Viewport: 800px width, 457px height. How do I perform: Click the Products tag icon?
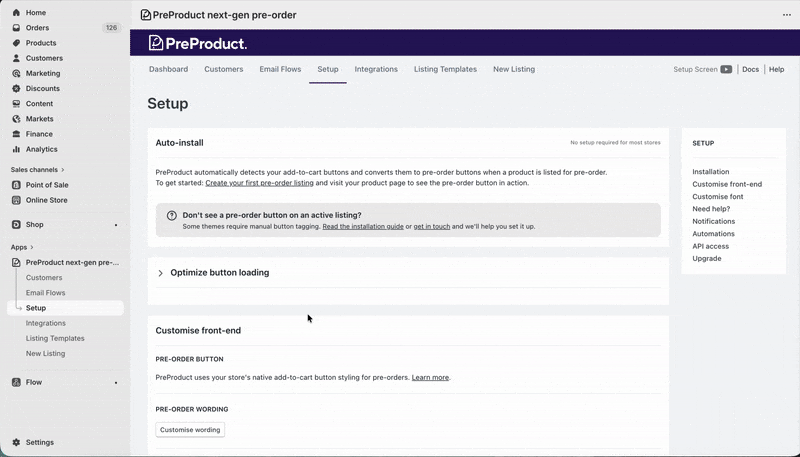point(16,43)
